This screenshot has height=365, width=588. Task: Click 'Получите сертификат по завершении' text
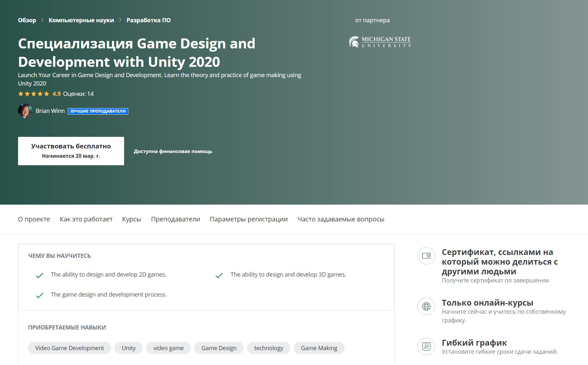click(495, 280)
